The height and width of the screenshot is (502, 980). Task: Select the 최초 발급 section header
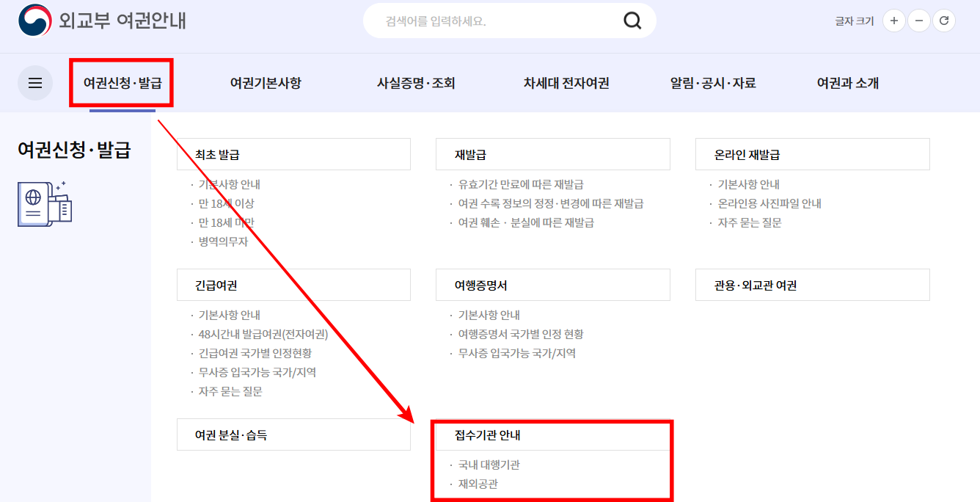[293, 154]
